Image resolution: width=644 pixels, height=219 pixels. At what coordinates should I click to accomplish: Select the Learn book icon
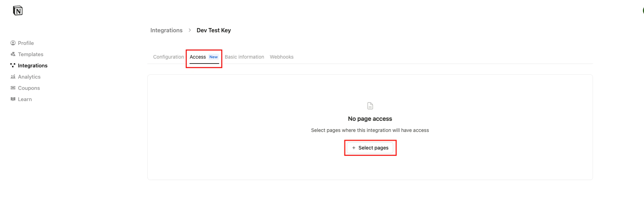(13, 99)
